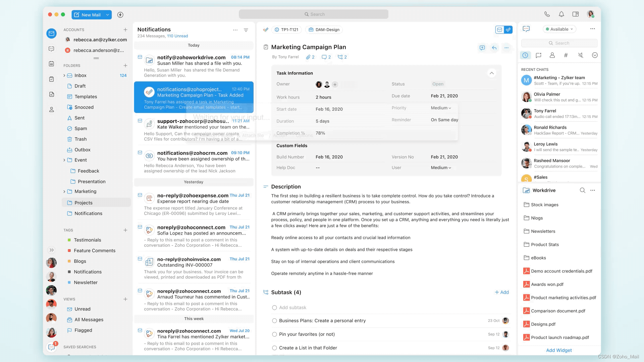Mark 'Pin your favorites (or not)' subtask complete
The height and width of the screenshot is (362, 644).
274,334
